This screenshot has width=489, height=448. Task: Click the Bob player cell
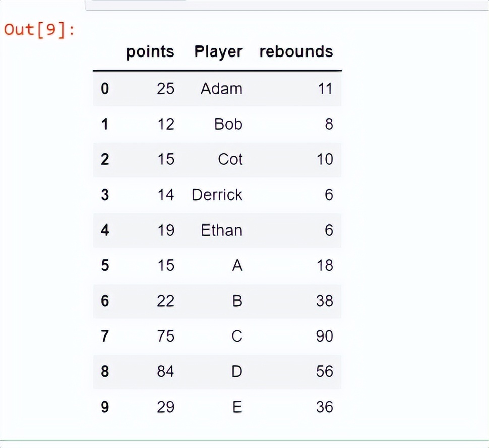[228, 124]
